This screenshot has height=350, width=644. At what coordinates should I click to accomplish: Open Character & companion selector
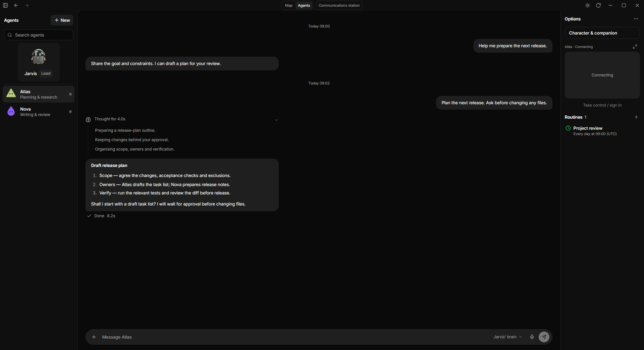click(x=602, y=33)
